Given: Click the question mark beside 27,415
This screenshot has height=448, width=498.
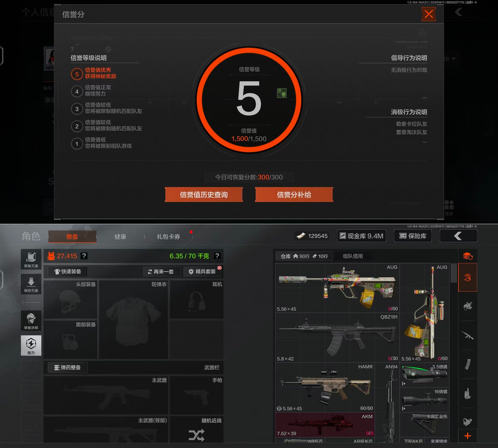Looking at the screenshot, I should pos(84,256).
